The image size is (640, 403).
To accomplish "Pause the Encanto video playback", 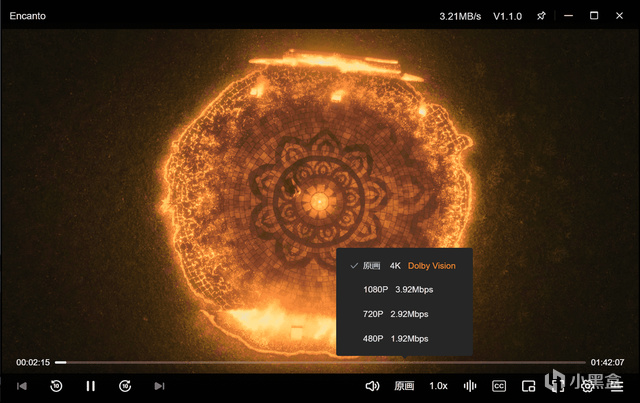I will [91, 386].
